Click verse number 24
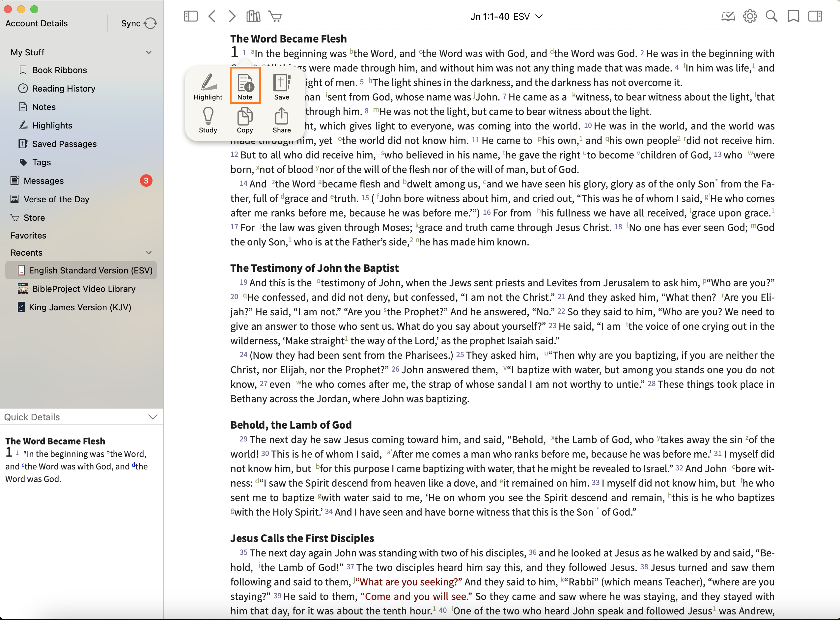This screenshot has width=840, height=620. (x=243, y=354)
